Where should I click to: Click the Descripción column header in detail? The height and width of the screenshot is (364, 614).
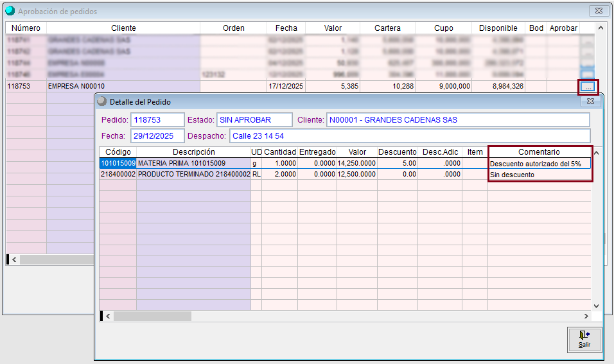[193, 152]
